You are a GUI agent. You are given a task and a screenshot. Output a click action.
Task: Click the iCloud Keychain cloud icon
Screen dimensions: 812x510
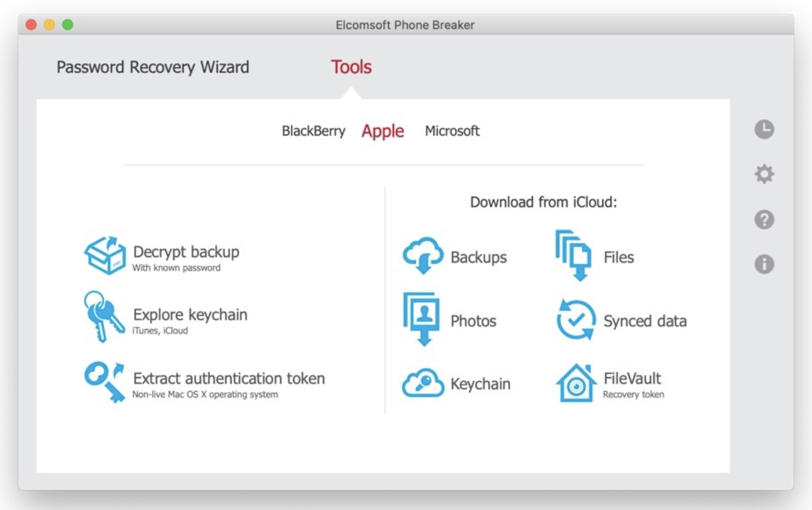pyautogui.click(x=422, y=383)
